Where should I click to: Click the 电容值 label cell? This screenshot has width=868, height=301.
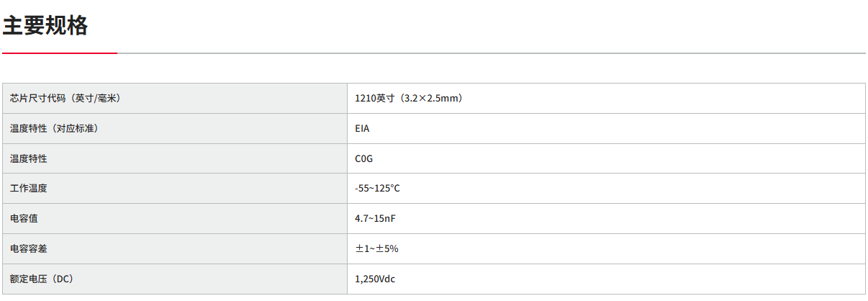click(x=24, y=218)
